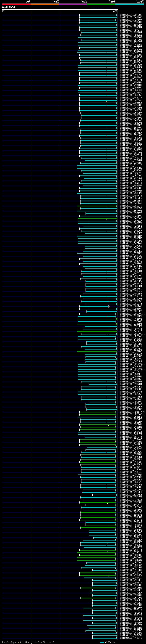Select the UniRef100_Q41418 label
Viewport: 146px width, 644px height.
(x=131, y=331)
